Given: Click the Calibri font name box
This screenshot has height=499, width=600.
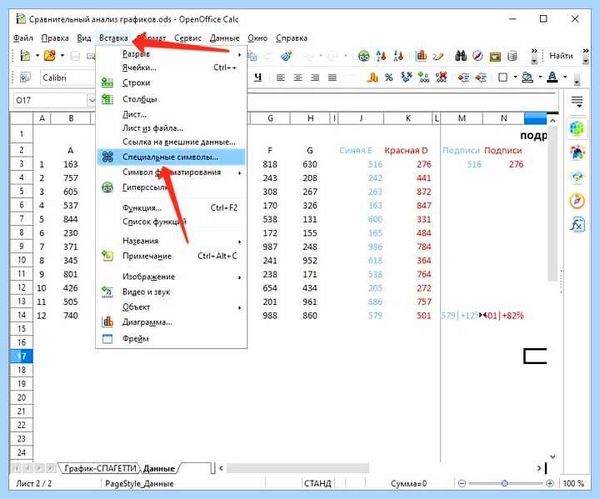Looking at the screenshot, I should (x=67, y=78).
